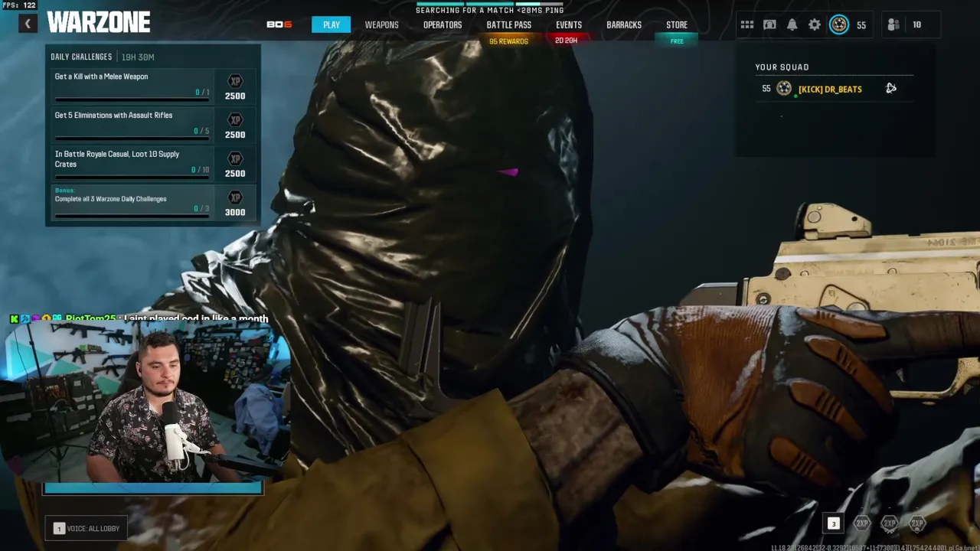Image resolution: width=980 pixels, height=551 pixels.
Task: Select the battle pass 2XP token icon
Action: [x=917, y=523]
